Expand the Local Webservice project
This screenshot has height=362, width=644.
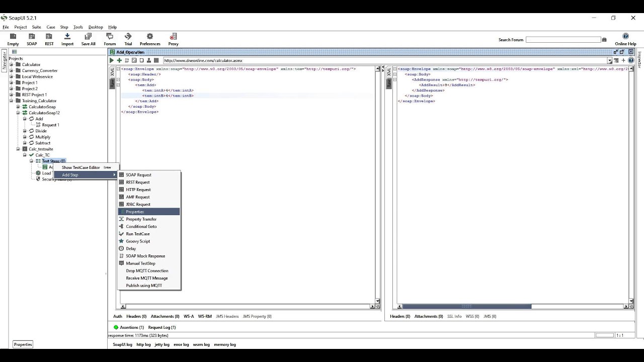(11, 76)
